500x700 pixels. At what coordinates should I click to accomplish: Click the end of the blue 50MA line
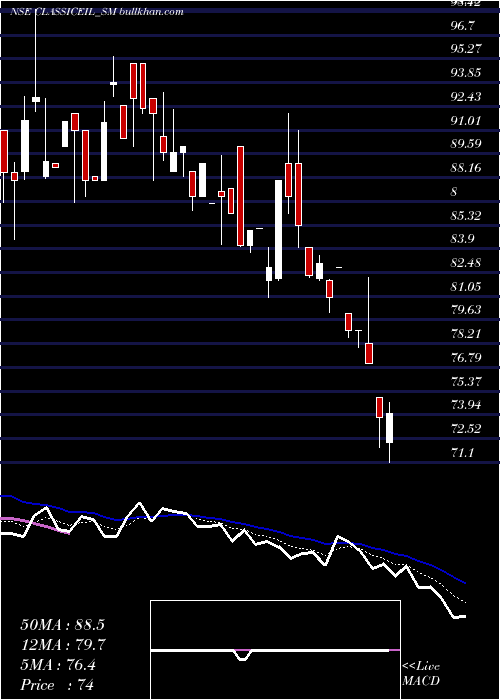click(465, 583)
